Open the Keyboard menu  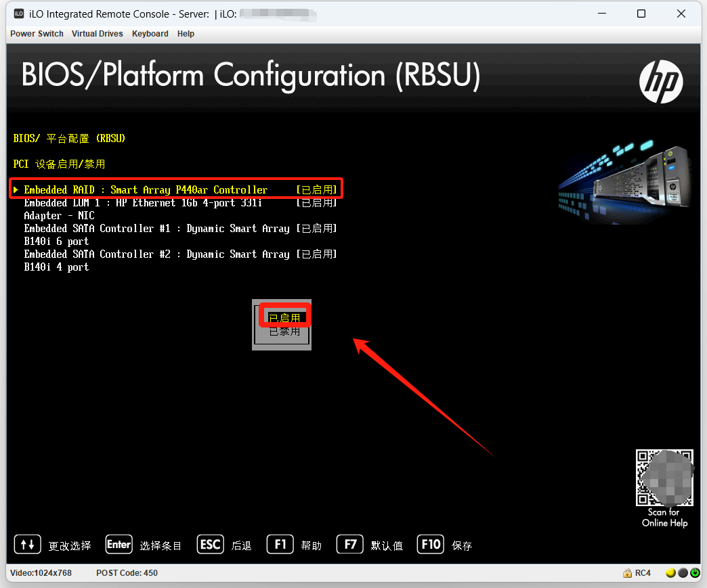point(150,34)
